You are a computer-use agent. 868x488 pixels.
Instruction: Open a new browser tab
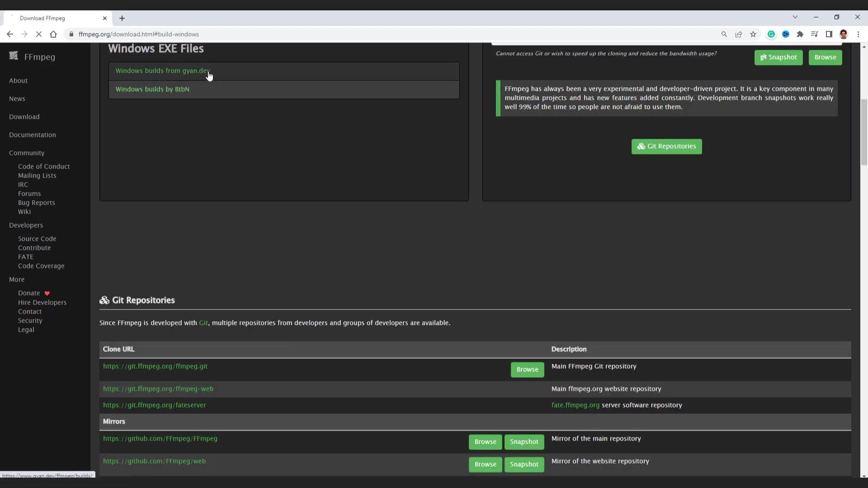click(x=122, y=18)
